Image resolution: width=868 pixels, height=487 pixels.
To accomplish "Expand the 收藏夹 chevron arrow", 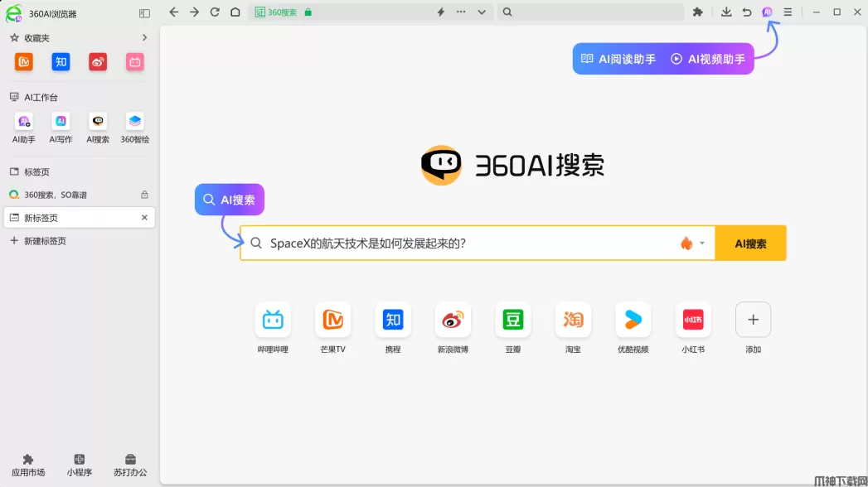I will pos(144,38).
